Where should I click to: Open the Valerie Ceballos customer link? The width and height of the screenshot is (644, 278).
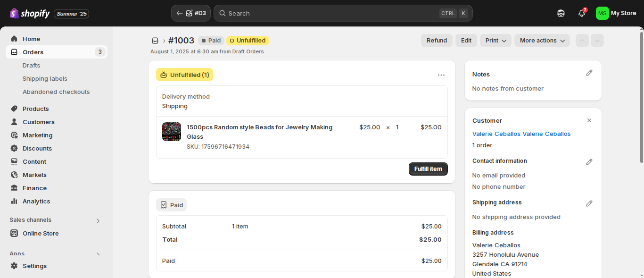(521, 134)
